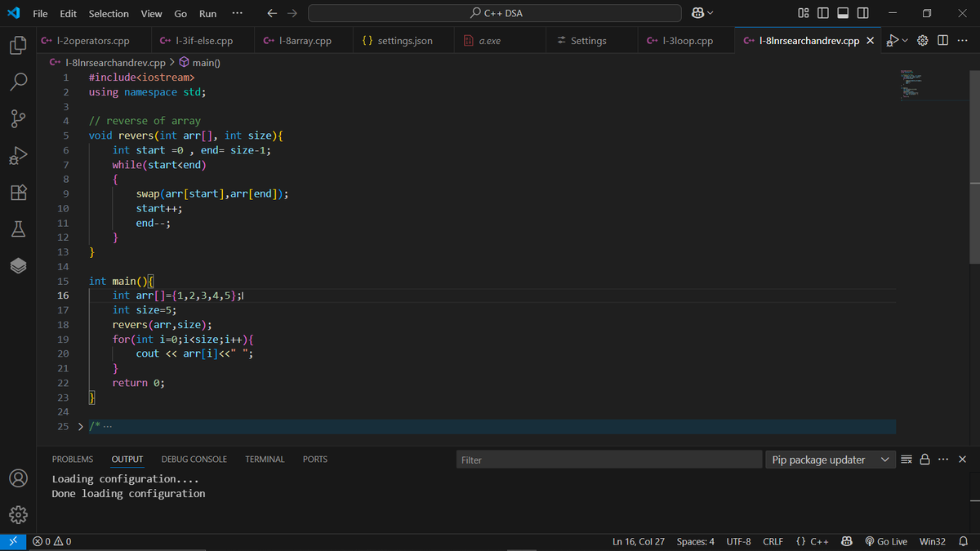This screenshot has width=980, height=551.
Task: Open the Pip package updater output dropdown
Action: (830, 460)
